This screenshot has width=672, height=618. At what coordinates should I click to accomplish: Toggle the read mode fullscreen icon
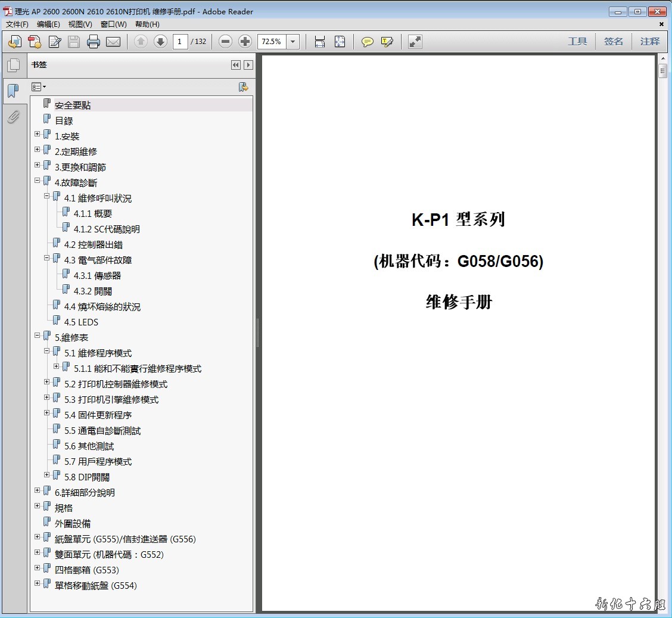pos(415,42)
